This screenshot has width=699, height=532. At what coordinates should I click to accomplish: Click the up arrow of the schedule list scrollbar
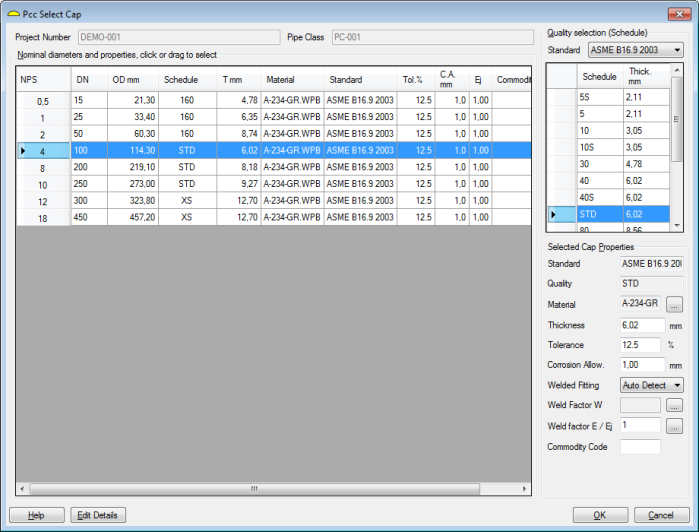pyautogui.click(x=677, y=70)
